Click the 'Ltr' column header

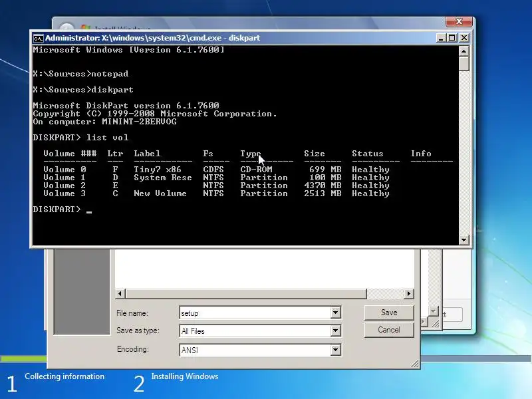pyautogui.click(x=115, y=154)
